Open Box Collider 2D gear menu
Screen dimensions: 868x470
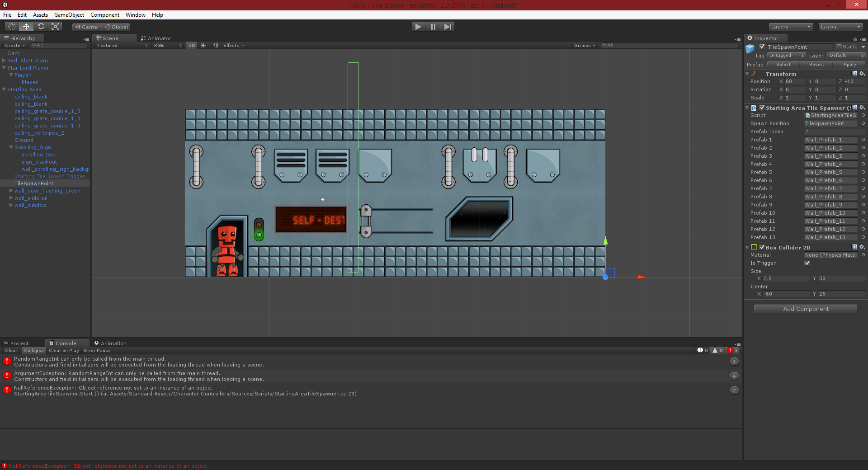pyautogui.click(x=862, y=247)
